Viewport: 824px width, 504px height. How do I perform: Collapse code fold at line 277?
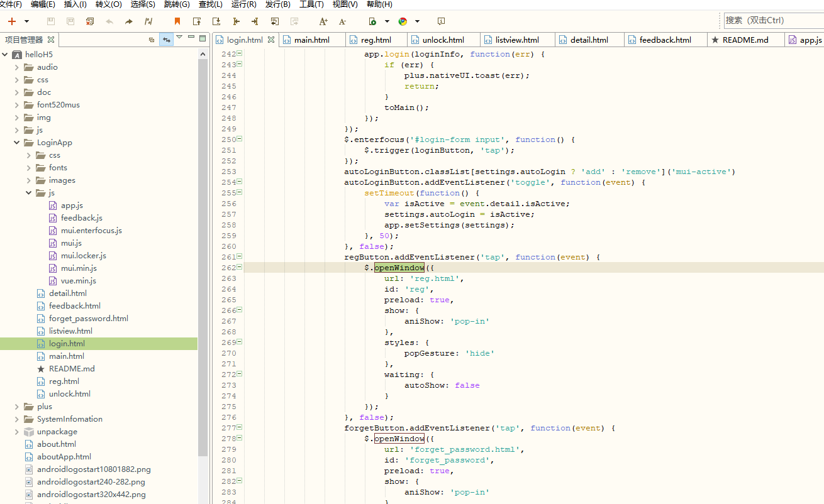coord(240,427)
